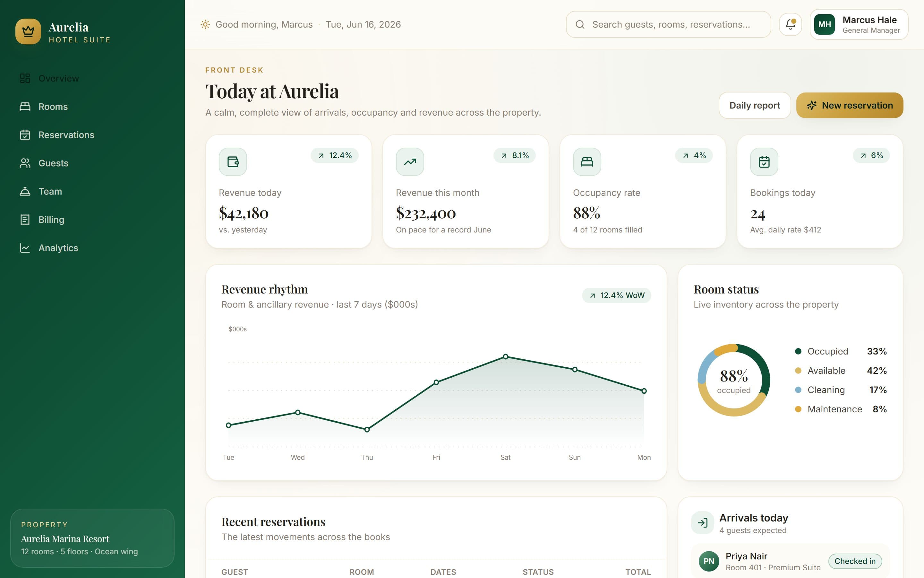The height and width of the screenshot is (578, 924).
Task: Click the Sun data point on revenue chart
Action: point(575,370)
